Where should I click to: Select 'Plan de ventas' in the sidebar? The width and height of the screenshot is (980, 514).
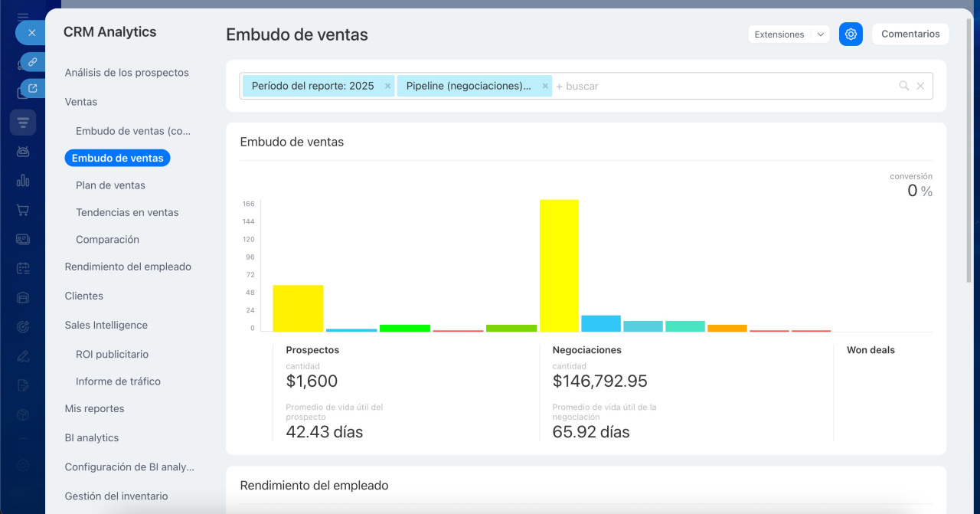(110, 185)
